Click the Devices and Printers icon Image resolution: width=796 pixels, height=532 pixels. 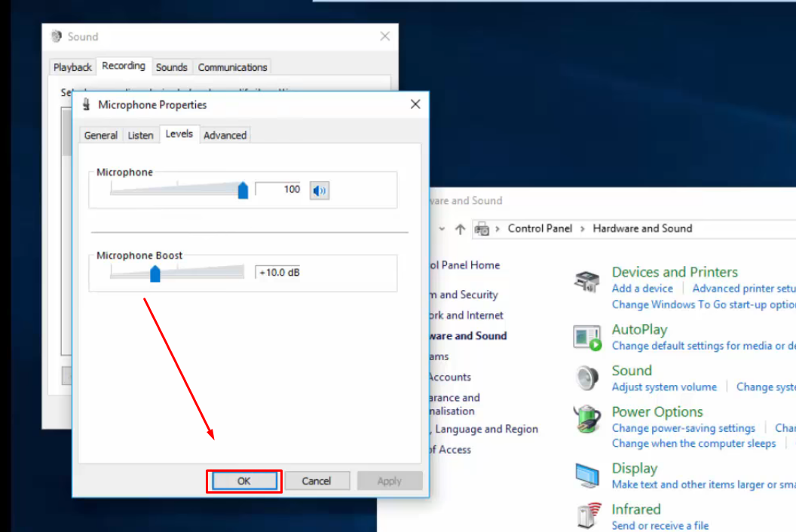click(587, 280)
